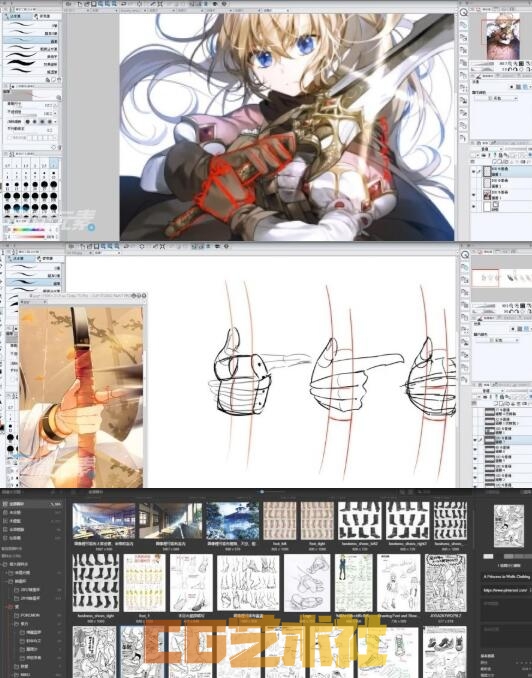532x678 pixels.
Task: Open handsome_shoes_left2 thumbnail in image library
Action: click(359, 521)
